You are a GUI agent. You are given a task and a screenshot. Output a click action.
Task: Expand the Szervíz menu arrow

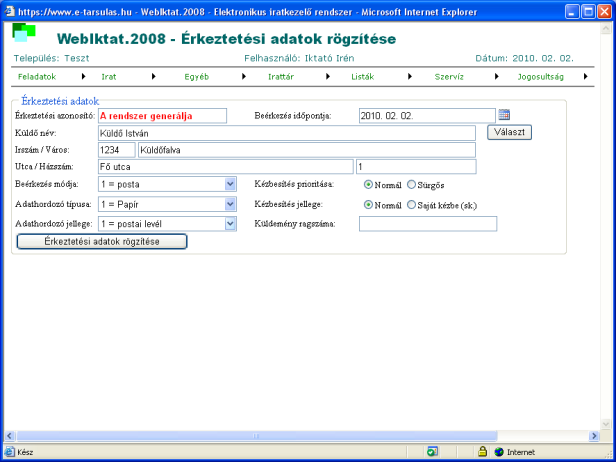(497, 77)
